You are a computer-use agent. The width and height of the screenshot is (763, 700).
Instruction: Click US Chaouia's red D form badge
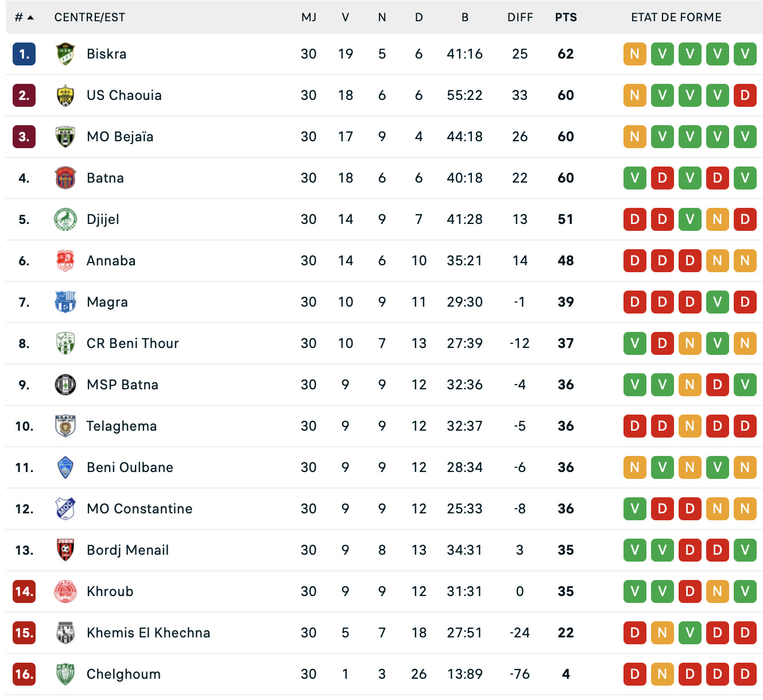pos(745,95)
